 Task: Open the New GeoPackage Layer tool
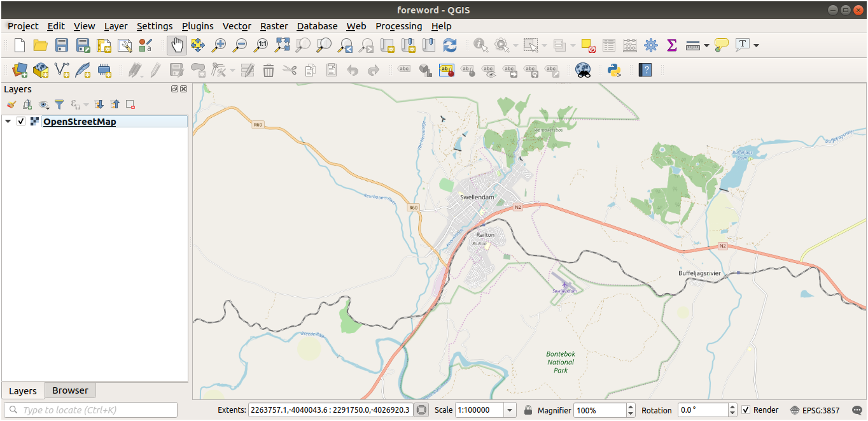tap(41, 70)
